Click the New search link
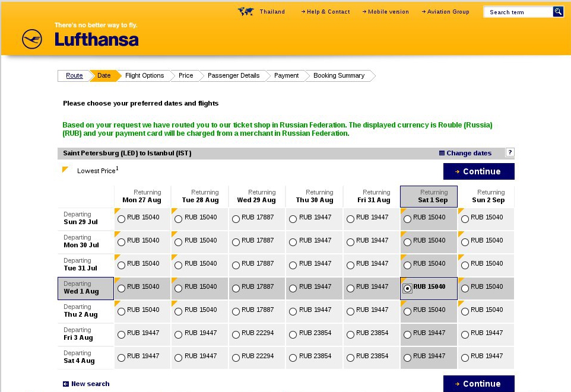This screenshot has width=571, height=392. (x=90, y=384)
